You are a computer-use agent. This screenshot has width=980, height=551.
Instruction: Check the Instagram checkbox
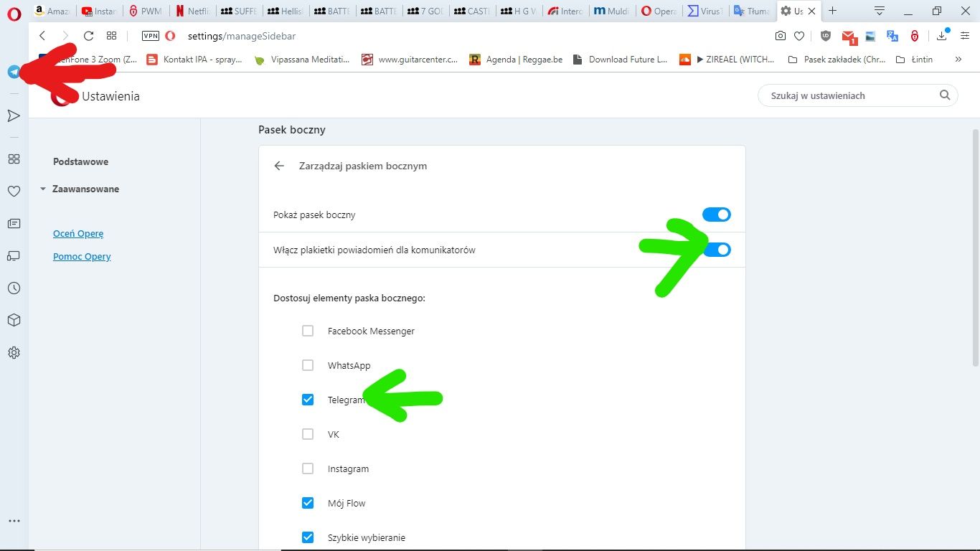coord(308,468)
